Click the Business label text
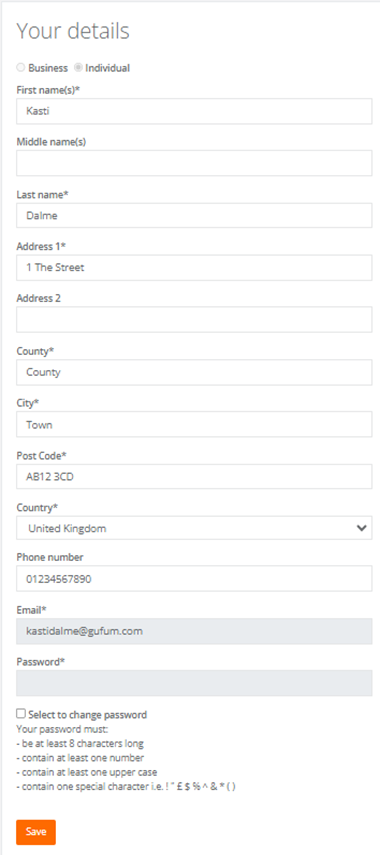The height and width of the screenshot is (855, 380). coord(48,68)
